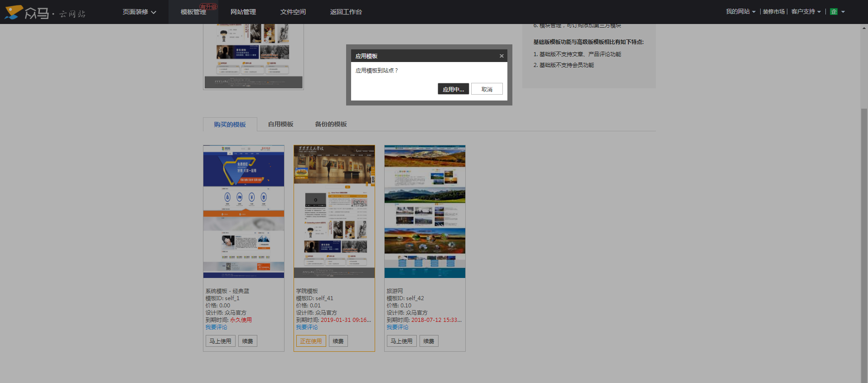This screenshot has width=868, height=383.
Task: Click the 模板ID: self_42 text
Action: pyautogui.click(x=405, y=298)
